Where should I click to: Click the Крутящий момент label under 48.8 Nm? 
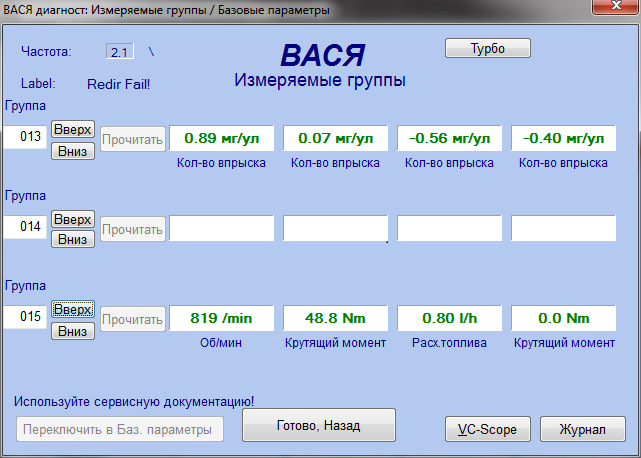[335, 342]
